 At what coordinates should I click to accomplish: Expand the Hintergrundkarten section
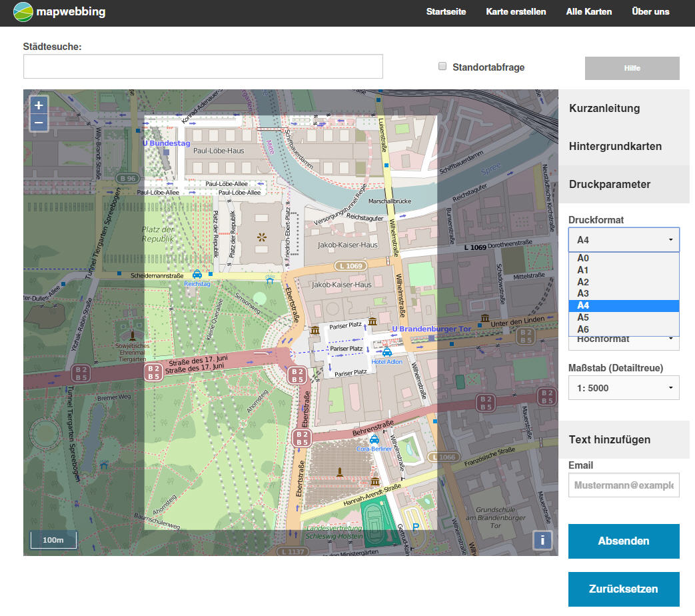point(615,146)
